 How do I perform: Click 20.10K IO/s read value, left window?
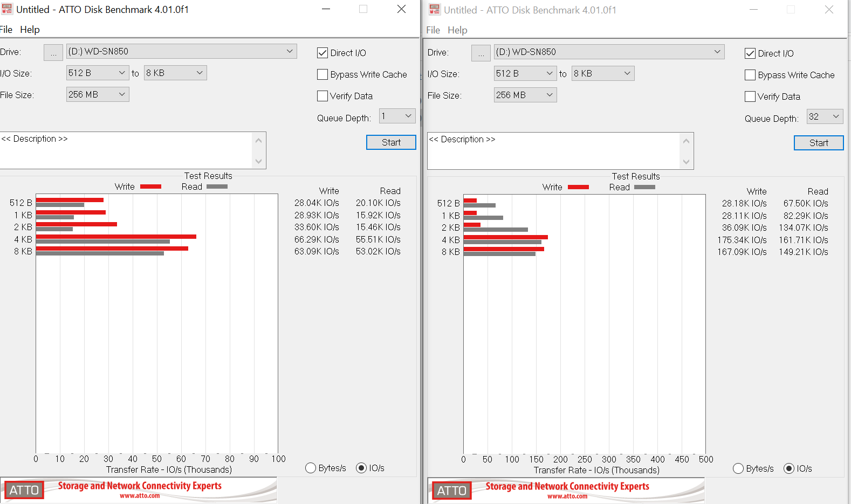pos(378,203)
